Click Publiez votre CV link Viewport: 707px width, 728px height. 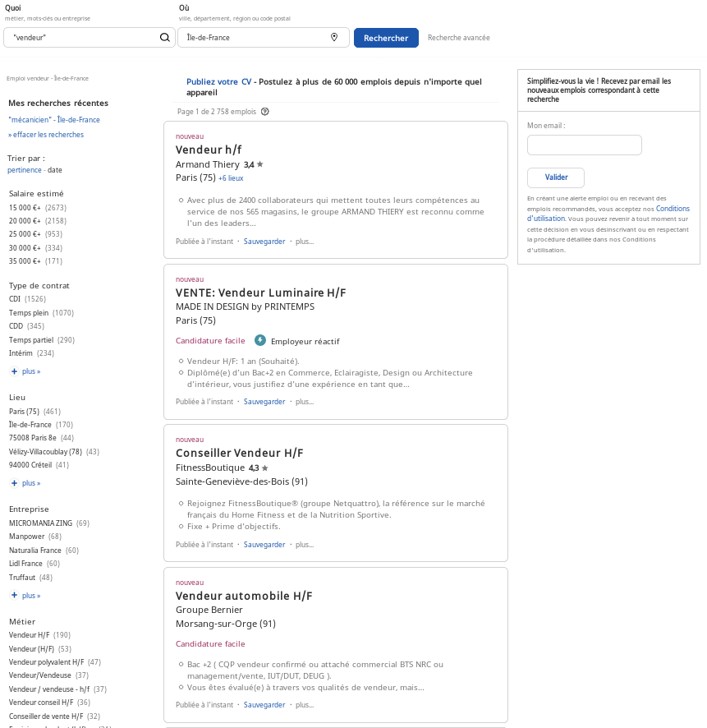pyautogui.click(x=218, y=82)
